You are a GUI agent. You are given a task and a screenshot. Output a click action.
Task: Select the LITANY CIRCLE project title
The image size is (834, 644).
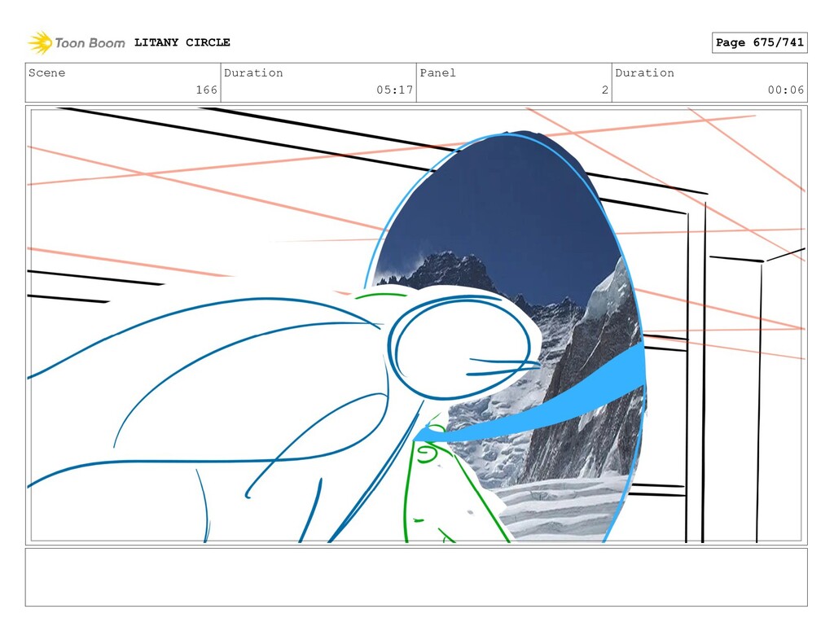pyautogui.click(x=182, y=42)
